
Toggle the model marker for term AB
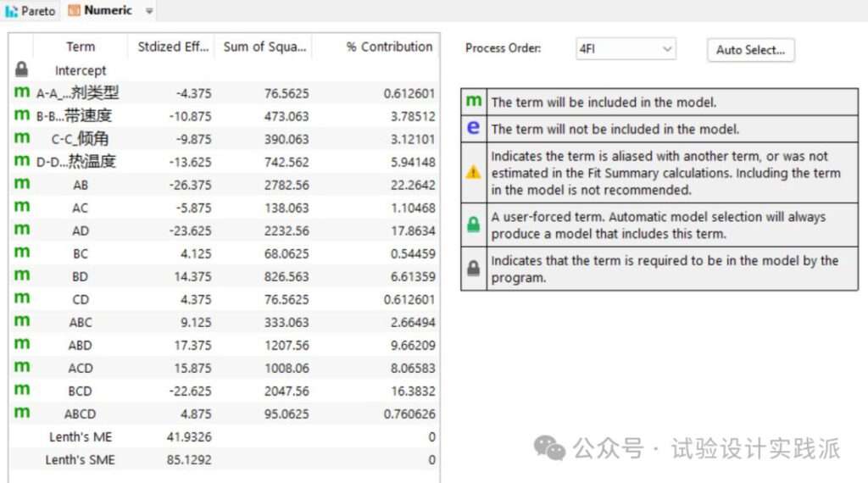[21, 183]
